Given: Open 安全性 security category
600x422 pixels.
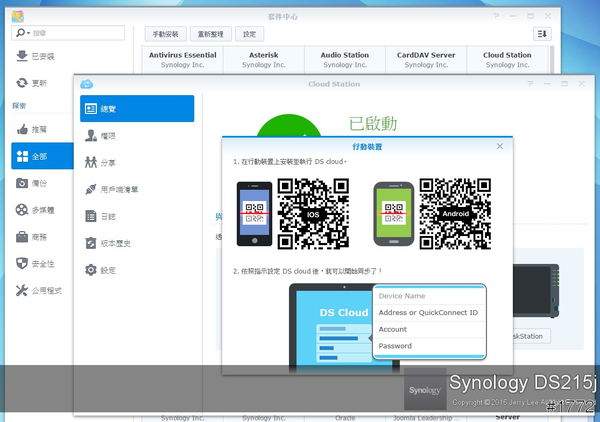Looking at the screenshot, I should pyautogui.click(x=38, y=264).
